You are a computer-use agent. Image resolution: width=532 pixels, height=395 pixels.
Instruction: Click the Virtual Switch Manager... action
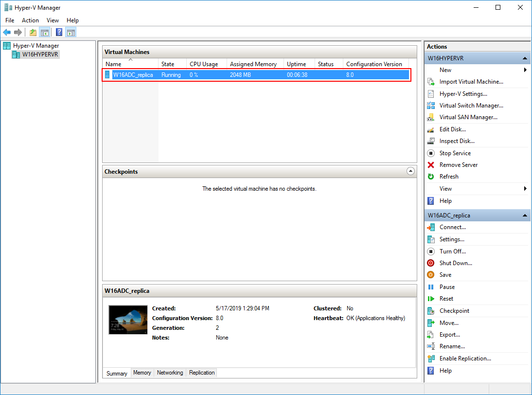(x=471, y=106)
